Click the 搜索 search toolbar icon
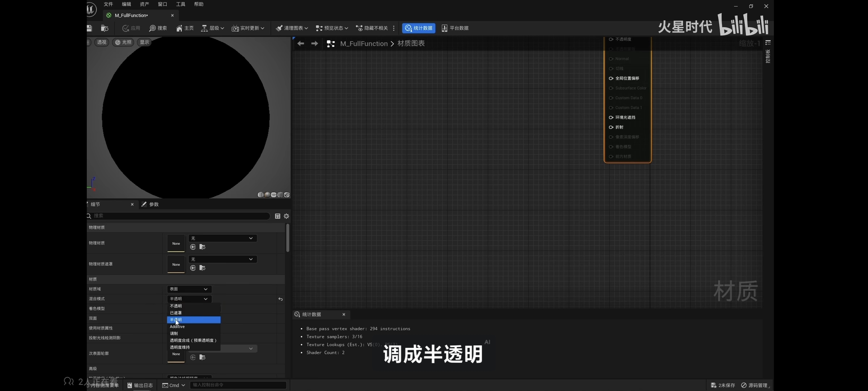The height and width of the screenshot is (391, 868). pos(158,28)
